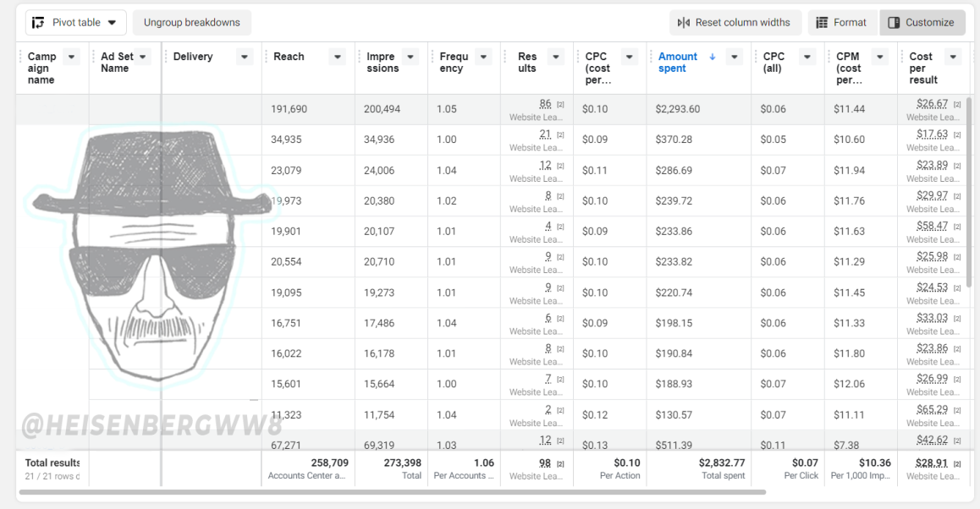Click the Results column header
The width and height of the screenshot is (980, 509).
(527, 63)
